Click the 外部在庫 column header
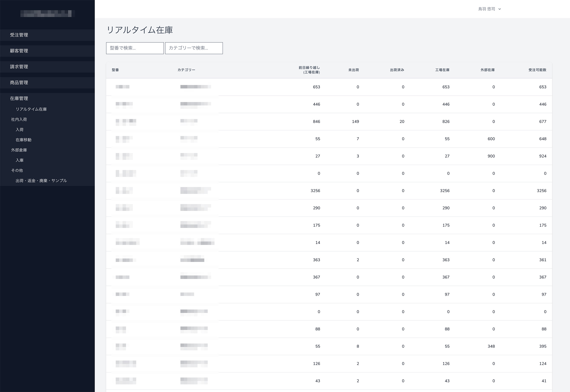Image resolution: width=570 pixels, height=392 pixels. coord(487,70)
